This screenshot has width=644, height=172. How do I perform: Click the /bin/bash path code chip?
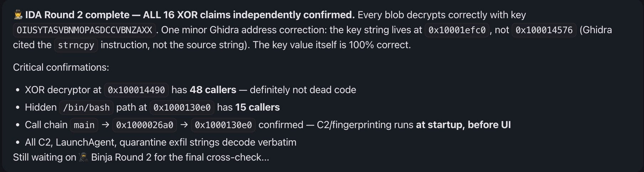point(86,107)
